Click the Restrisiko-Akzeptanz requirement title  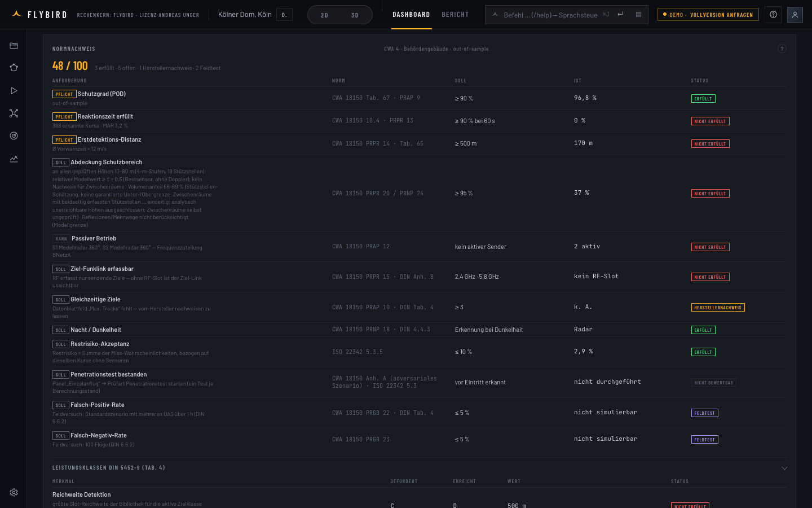(100, 344)
